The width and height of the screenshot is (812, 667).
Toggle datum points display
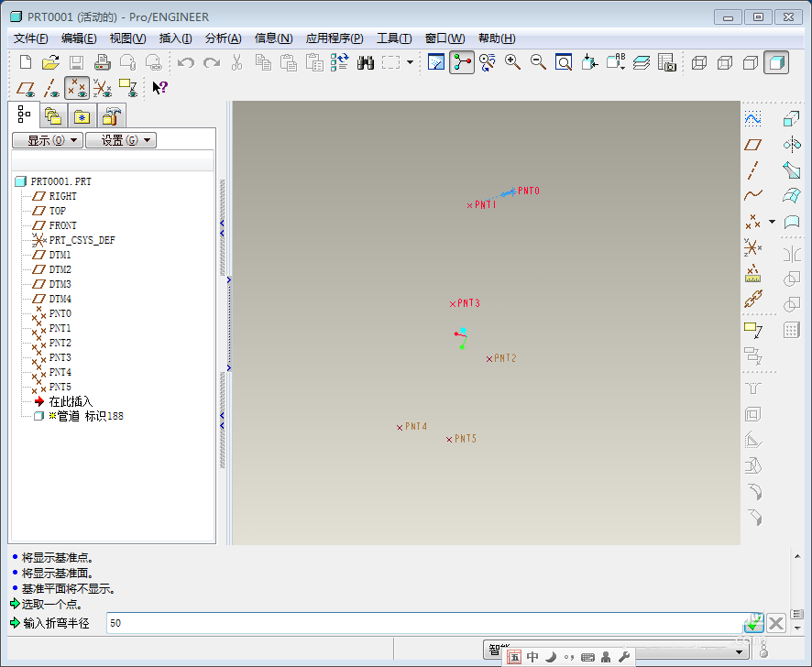coord(77,88)
